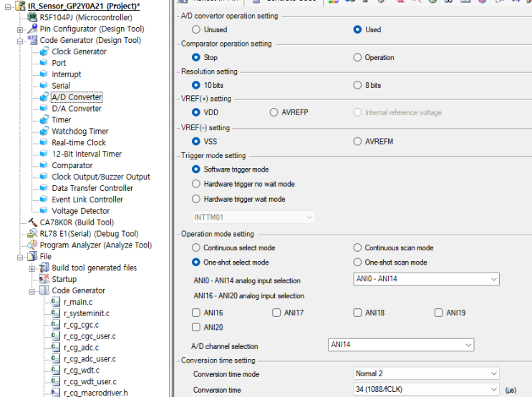Collapse the Code Generator files folder
The height and width of the screenshot is (397, 532).
tap(32, 291)
